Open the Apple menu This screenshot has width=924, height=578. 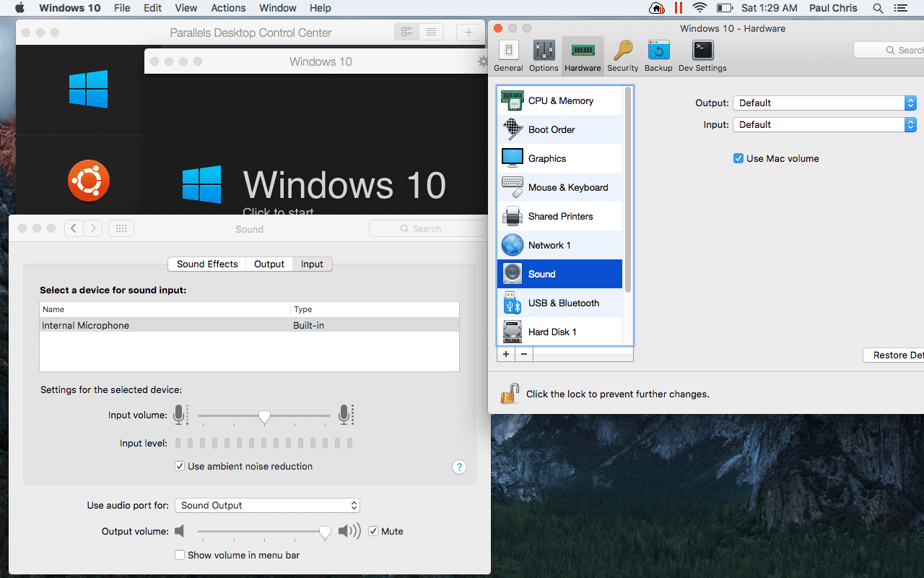pyautogui.click(x=19, y=8)
